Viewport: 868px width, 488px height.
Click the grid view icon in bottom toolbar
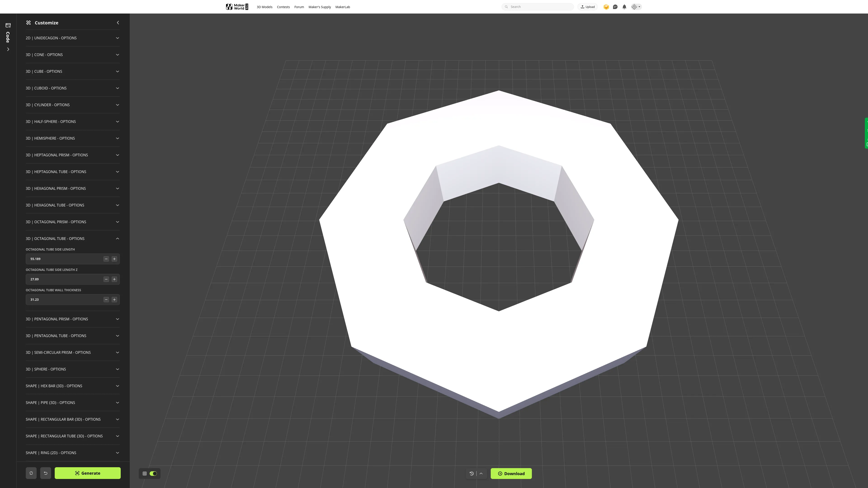[x=145, y=473]
